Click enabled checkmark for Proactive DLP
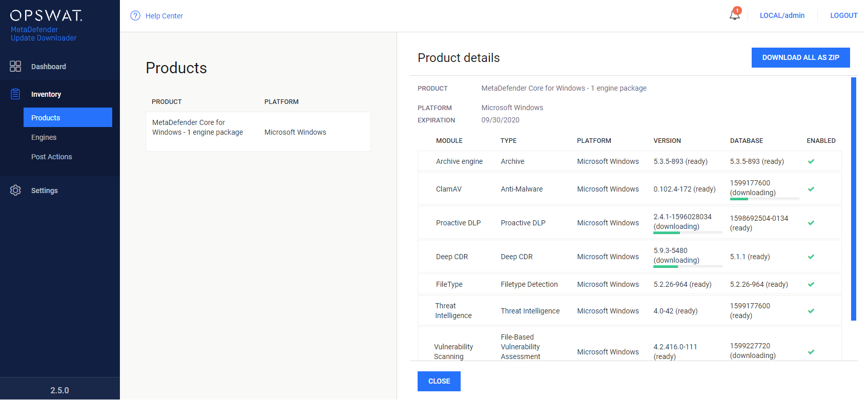The image size is (868, 400). pos(811,223)
